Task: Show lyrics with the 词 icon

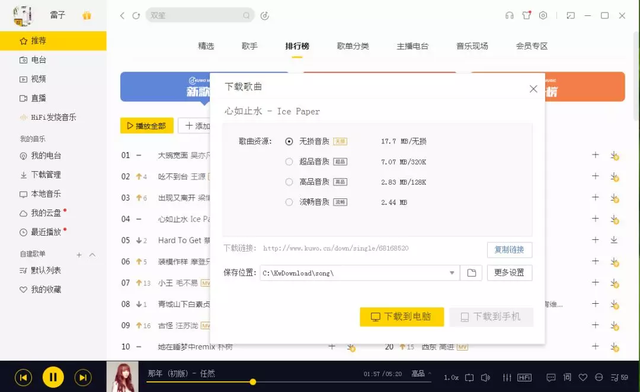Action: (x=567, y=377)
